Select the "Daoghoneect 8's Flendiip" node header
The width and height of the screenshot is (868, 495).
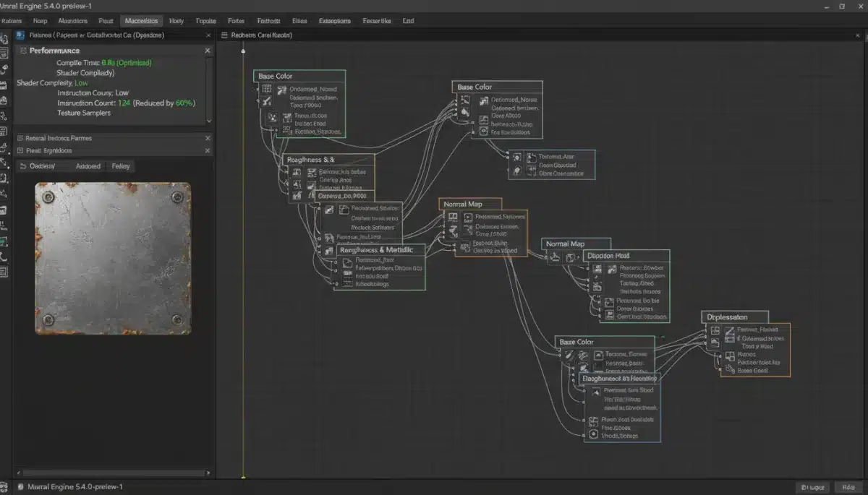621,378
